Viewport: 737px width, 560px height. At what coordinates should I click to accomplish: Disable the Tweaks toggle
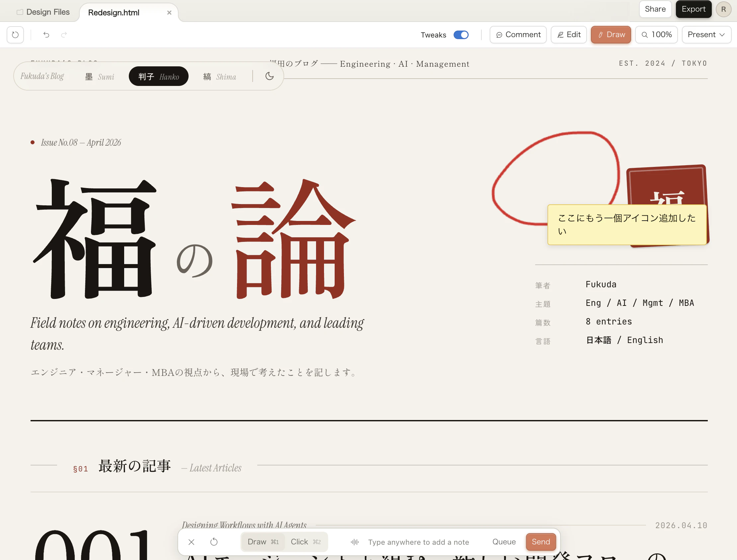tap(461, 35)
